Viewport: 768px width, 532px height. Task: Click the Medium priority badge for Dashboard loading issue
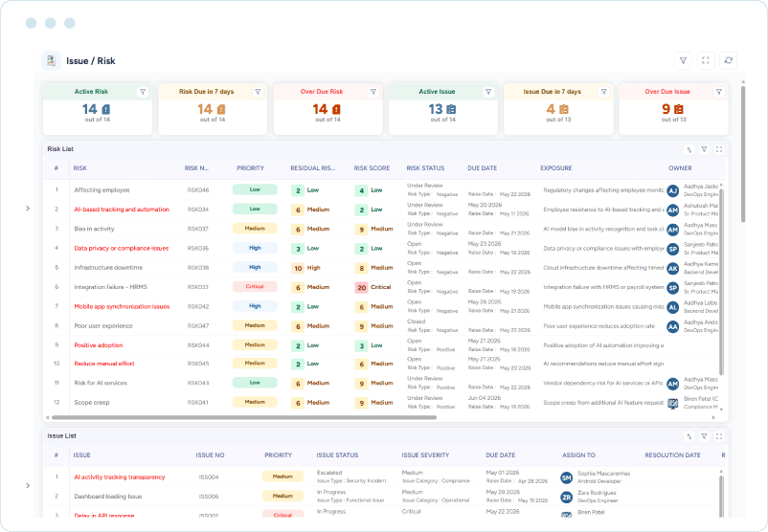coord(282,496)
